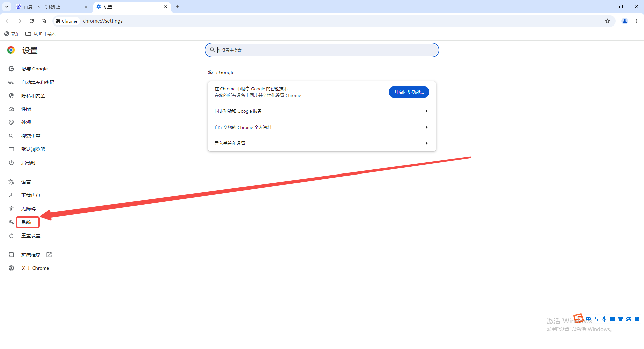Viewport: 644px width, 349px height.
Task: Click the download icon beside 下载内容
Action: tap(11, 195)
